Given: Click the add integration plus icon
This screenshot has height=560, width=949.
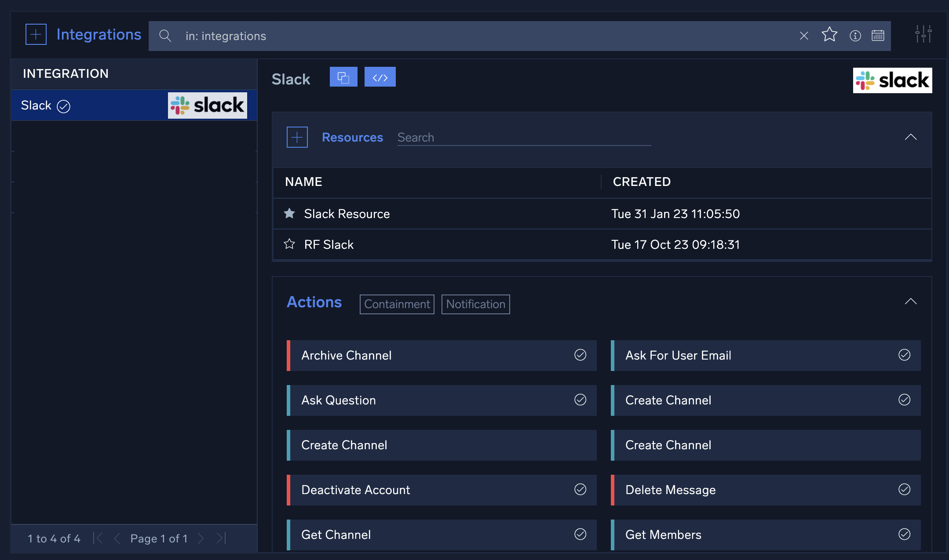Looking at the screenshot, I should 36,34.
